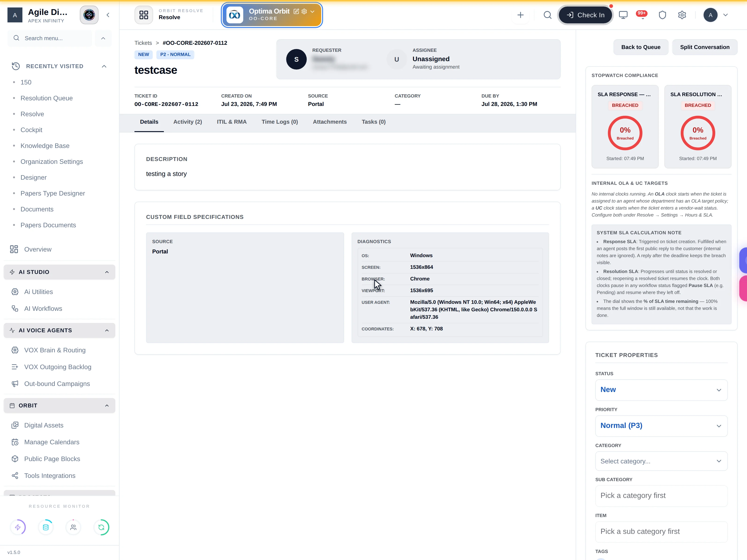Open the Priority dropdown Normal (P3)

[661, 426]
